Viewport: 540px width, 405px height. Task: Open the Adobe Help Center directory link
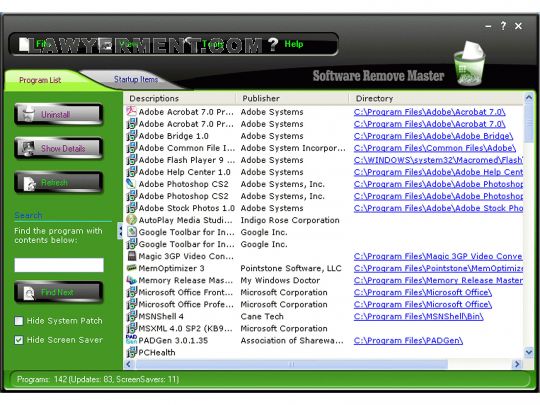pos(438,172)
